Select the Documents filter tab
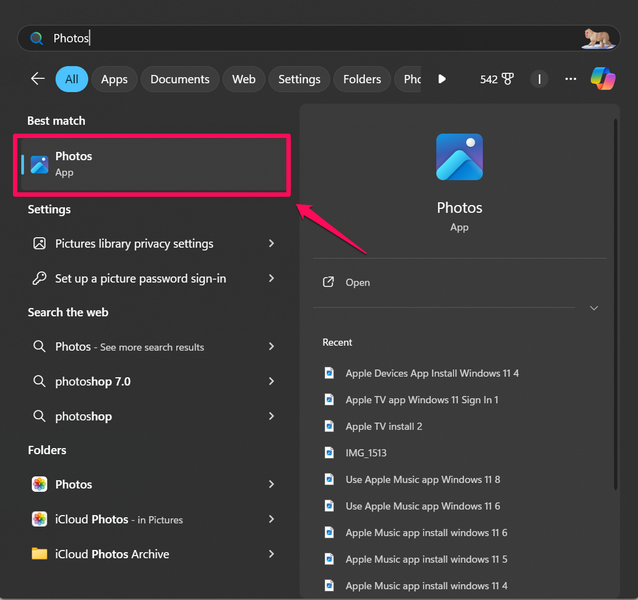The image size is (638, 600). pos(180,79)
